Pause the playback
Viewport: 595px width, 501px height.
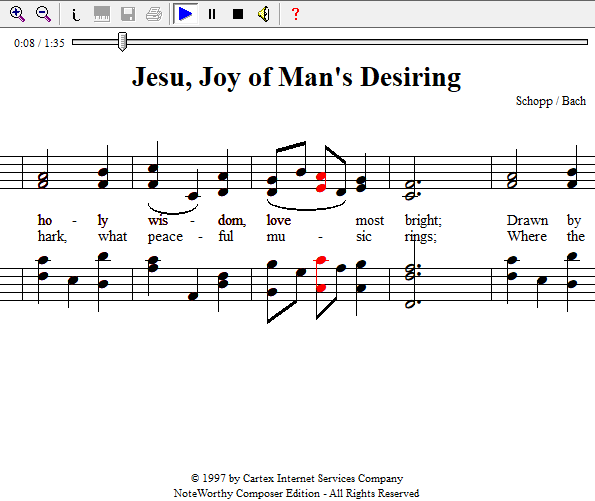pos(212,14)
